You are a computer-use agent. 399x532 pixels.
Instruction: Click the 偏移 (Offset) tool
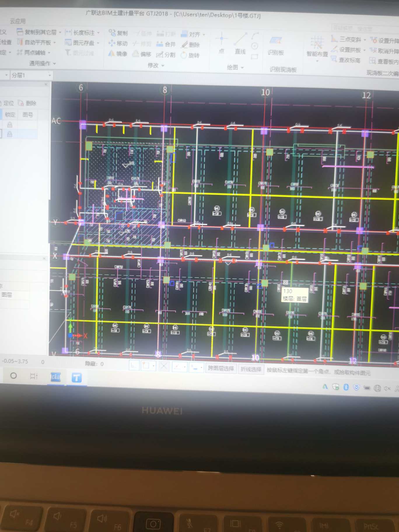142,54
